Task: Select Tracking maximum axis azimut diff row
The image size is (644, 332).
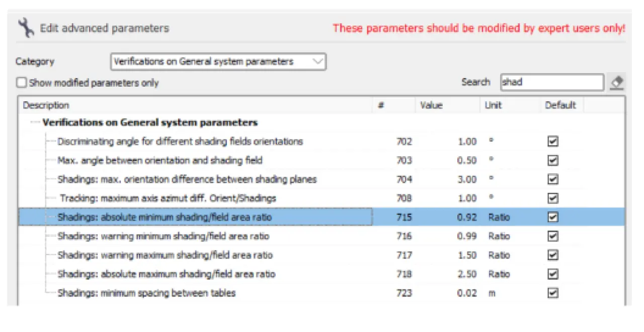Action: 168,198
